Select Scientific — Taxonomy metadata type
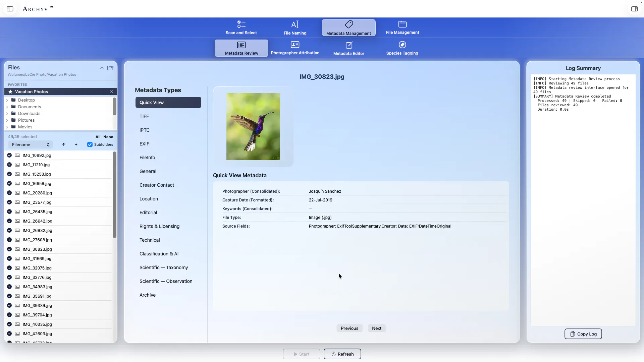 point(168,267)
